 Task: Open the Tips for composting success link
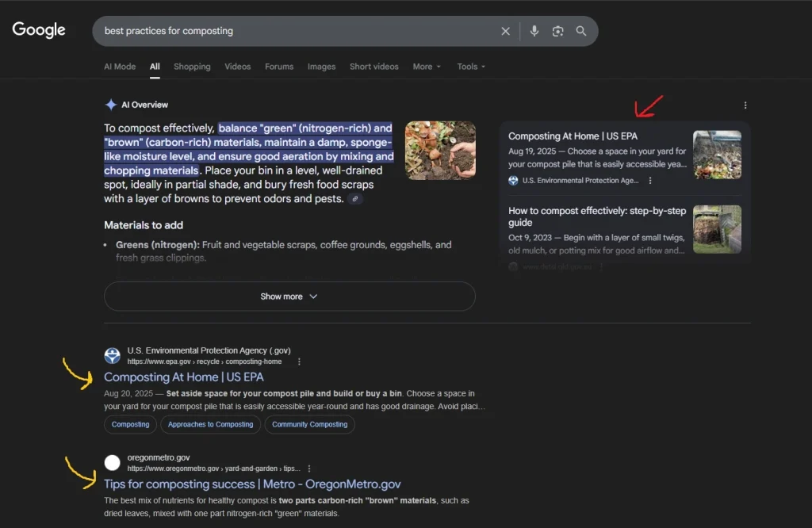tap(251, 484)
